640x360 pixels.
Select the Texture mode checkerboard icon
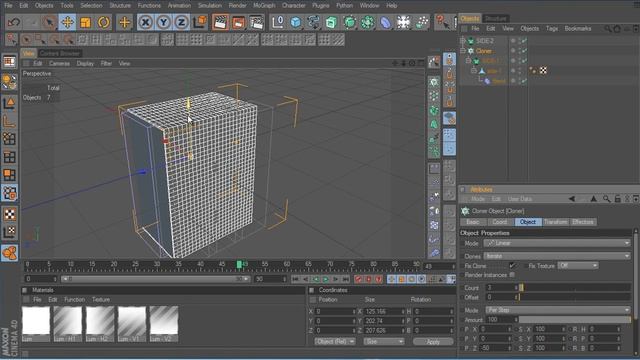pyautogui.click(x=9, y=214)
